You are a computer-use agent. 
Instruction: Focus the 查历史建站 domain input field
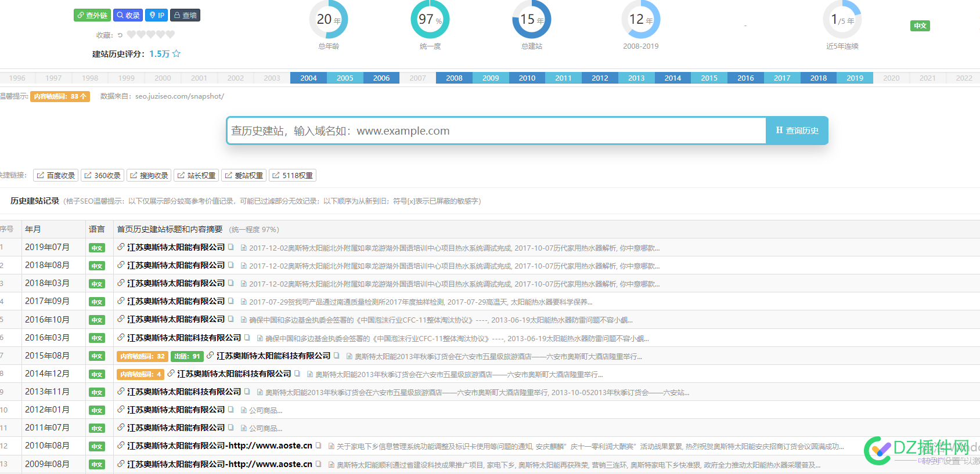(x=496, y=131)
